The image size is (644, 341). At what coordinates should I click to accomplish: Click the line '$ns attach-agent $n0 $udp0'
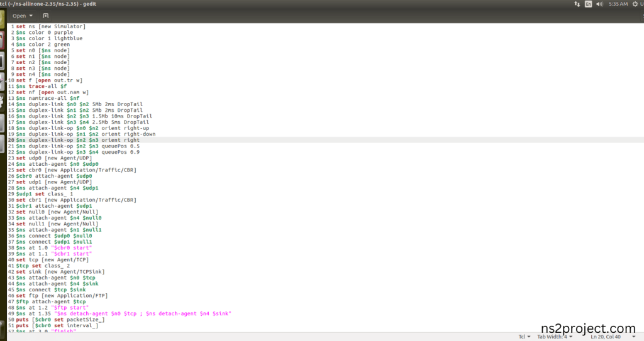57,164
